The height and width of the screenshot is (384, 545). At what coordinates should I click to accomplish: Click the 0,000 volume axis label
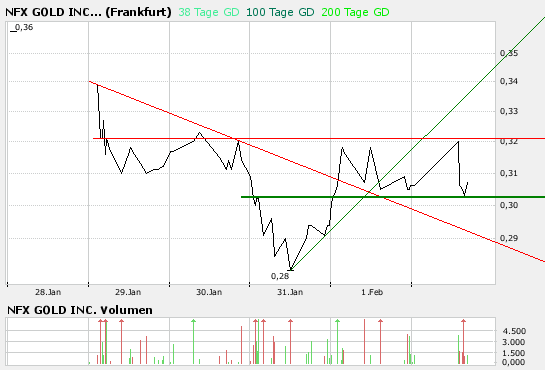(514, 362)
